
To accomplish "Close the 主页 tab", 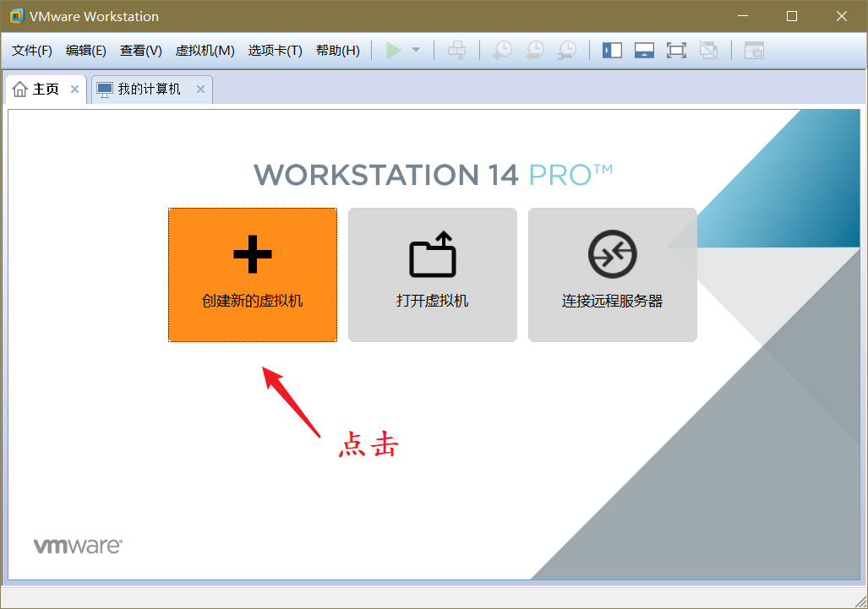I will point(74,88).
